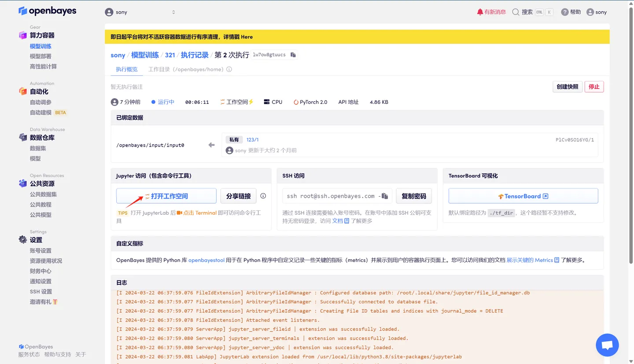The image size is (634, 364).
Task: Open JupyterLab via 打开工作空间
Action: pyautogui.click(x=166, y=195)
